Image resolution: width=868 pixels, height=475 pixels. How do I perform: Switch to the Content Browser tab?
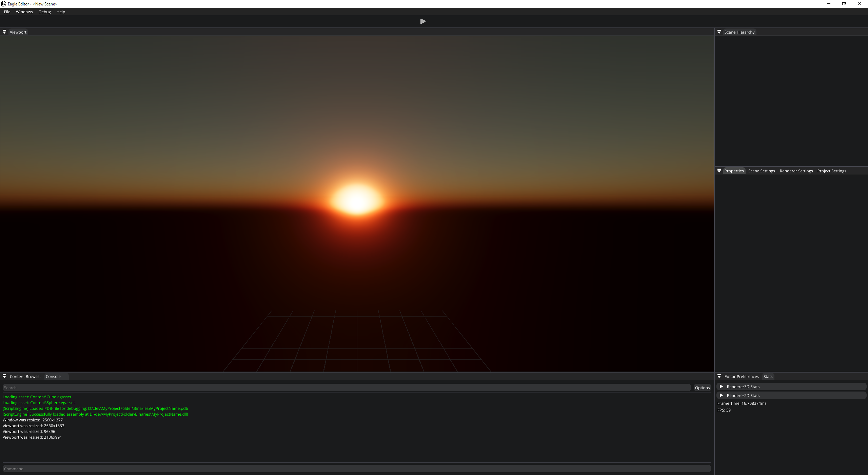(x=25, y=377)
